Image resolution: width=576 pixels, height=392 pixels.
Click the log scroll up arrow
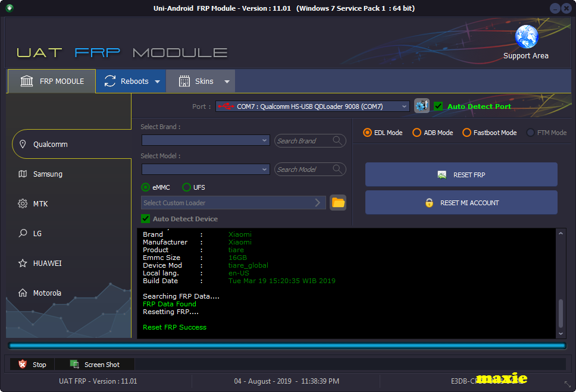pos(561,233)
